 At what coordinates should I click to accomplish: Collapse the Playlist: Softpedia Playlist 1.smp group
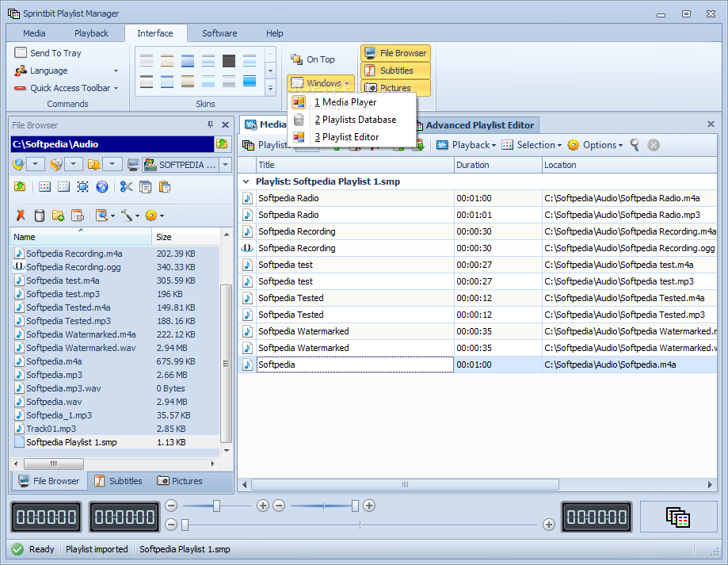coord(246,181)
